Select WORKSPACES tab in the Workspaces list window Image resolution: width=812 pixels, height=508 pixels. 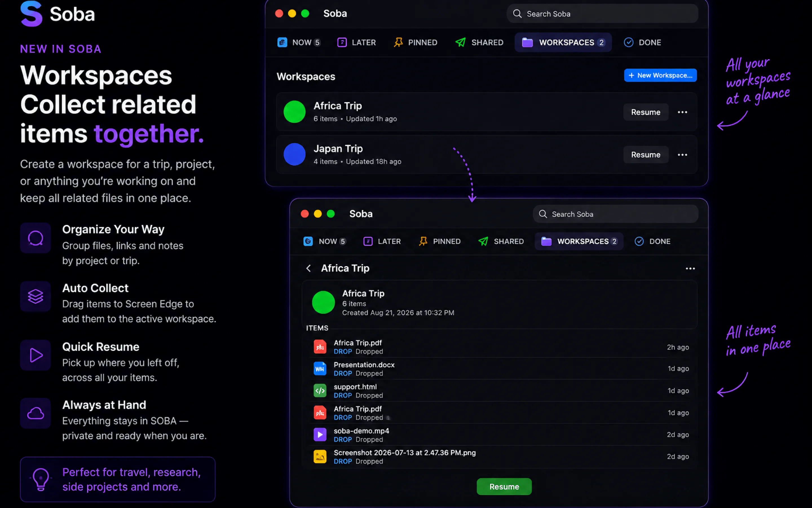[x=563, y=42]
